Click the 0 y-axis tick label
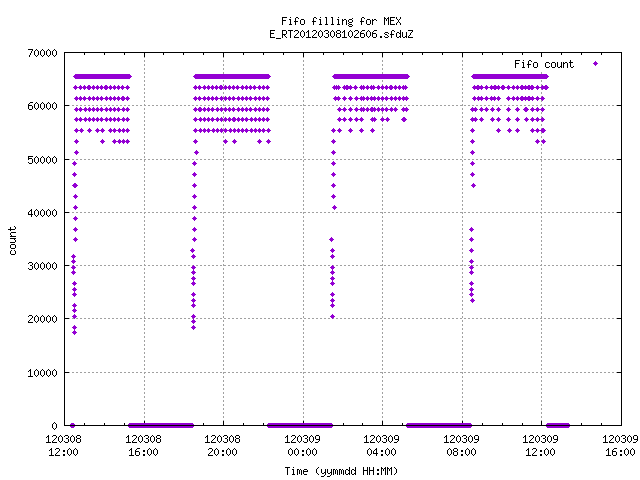This screenshot has height=480, width=640. (x=54, y=426)
